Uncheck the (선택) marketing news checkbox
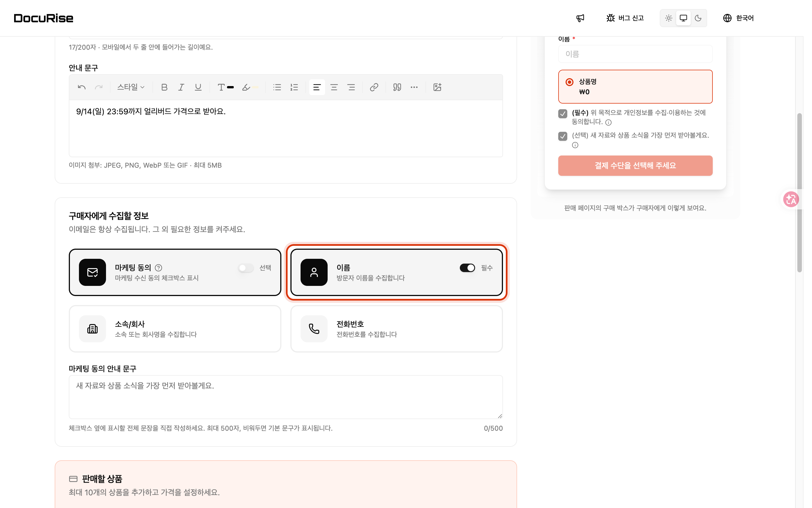812x508 pixels. click(563, 136)
